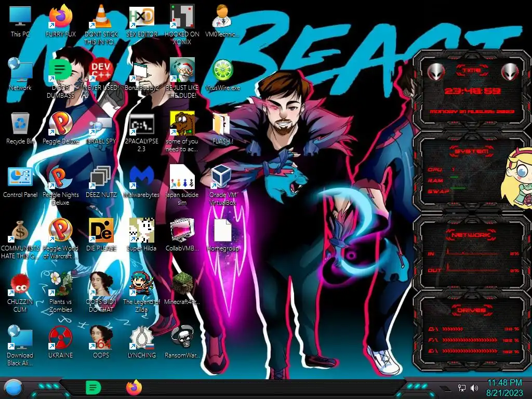The image size is (532, 399).
Task: Click the SYSTEM widget header
Action: coord(472,151)
